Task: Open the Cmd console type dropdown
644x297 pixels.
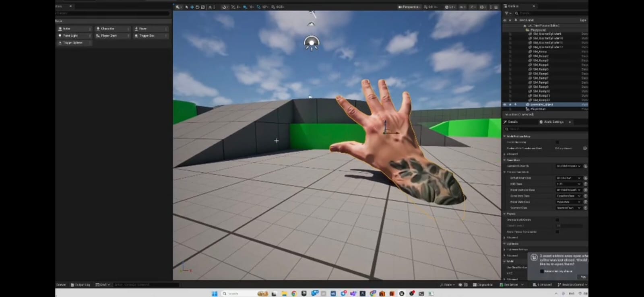Action: [x=103, y=285]
